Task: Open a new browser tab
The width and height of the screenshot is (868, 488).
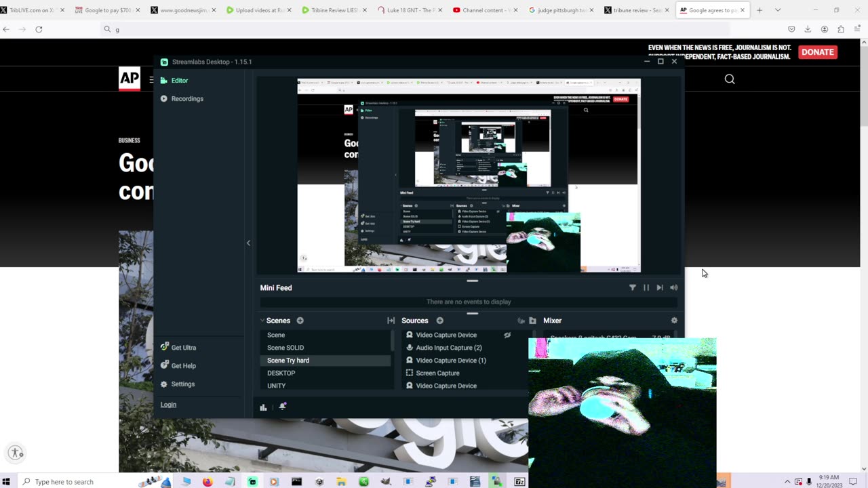Action: click(759, 10)
